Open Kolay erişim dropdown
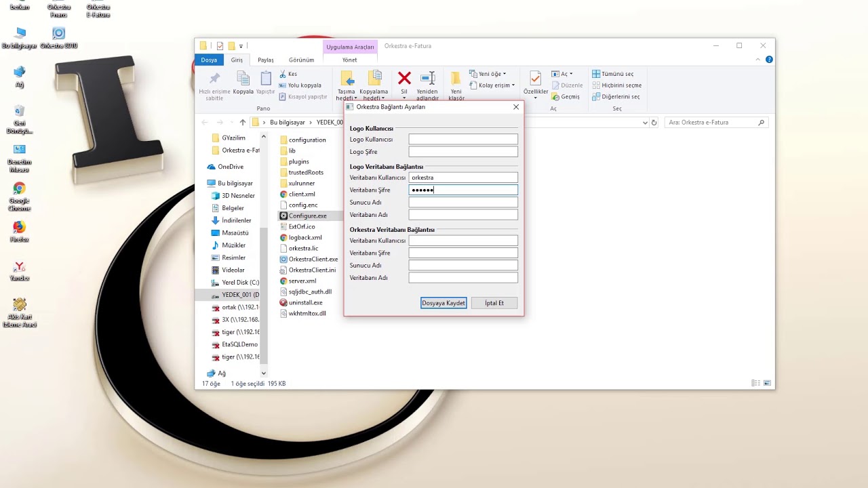Viewport: 868px width, 488px height. (x=492, y=85)
